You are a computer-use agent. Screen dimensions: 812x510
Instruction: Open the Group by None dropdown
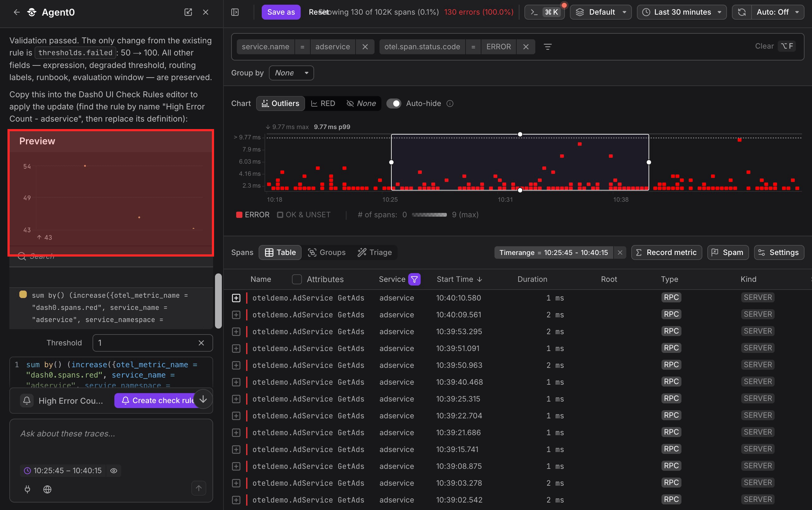291,73
